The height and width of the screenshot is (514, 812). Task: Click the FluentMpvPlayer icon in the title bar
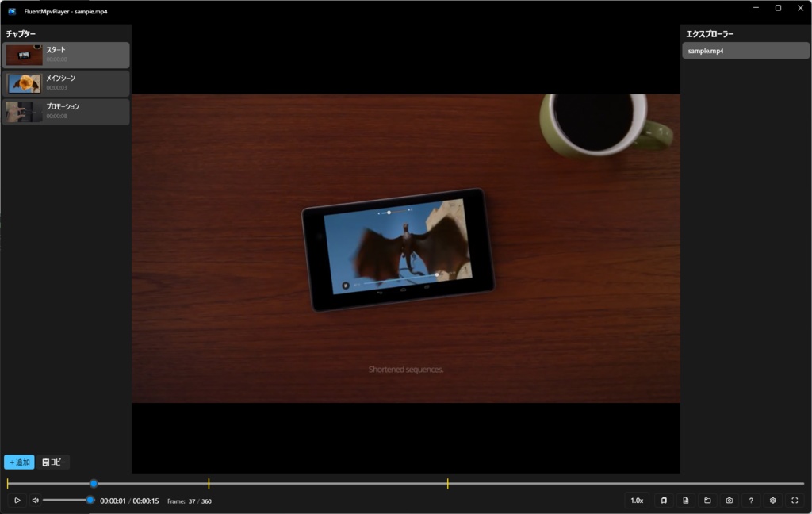coord(10,11)
